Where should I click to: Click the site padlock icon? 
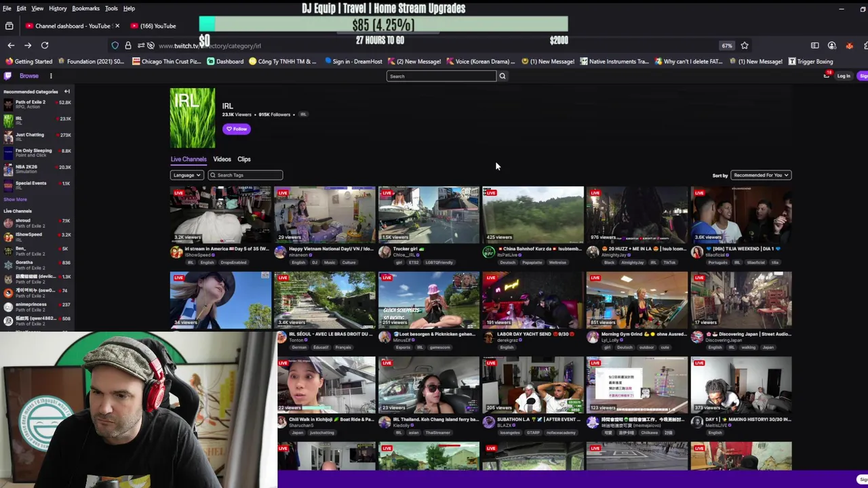tap(128, 45)
